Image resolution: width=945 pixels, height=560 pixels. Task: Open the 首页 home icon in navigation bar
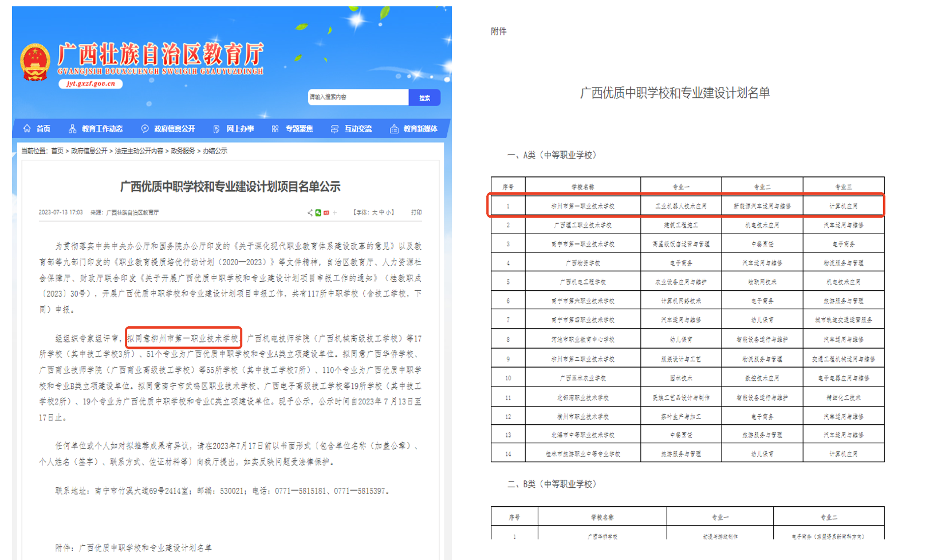pyautogui.click(x=27, y=129)
